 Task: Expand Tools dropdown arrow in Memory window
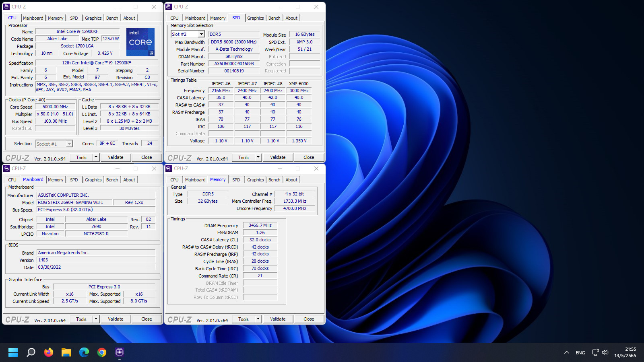[x=258, y=319]
